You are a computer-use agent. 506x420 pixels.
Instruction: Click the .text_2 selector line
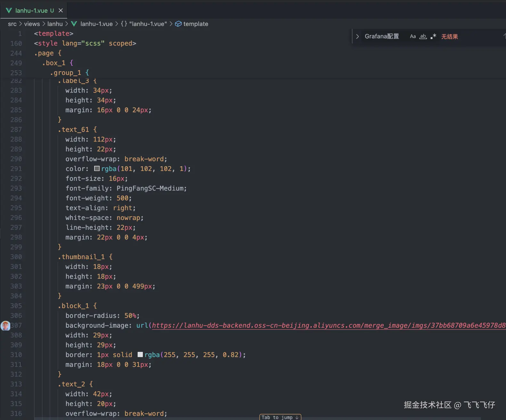point(75,384)
